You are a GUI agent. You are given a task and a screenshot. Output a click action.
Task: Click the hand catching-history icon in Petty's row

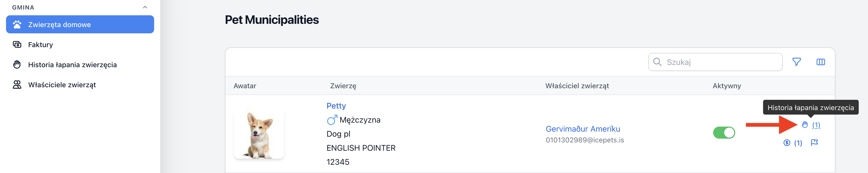coord(805,125)
